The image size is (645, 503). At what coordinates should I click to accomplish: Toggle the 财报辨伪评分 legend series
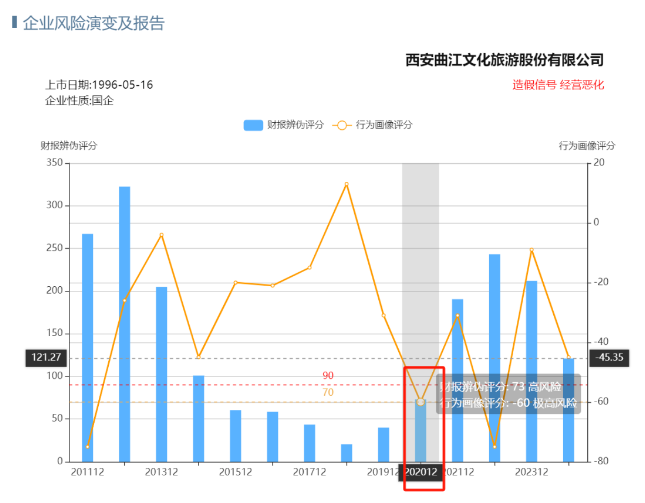pyautogui.click(x=283, y=125)
